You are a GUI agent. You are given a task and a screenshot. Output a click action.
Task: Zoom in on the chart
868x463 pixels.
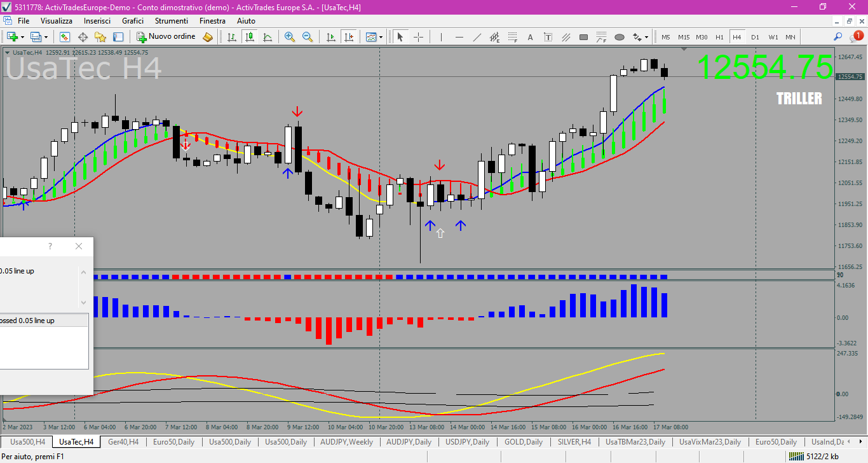tap(290, 37)
